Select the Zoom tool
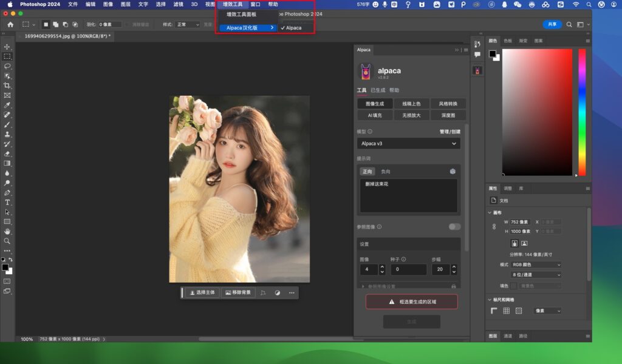 [7, 242]
